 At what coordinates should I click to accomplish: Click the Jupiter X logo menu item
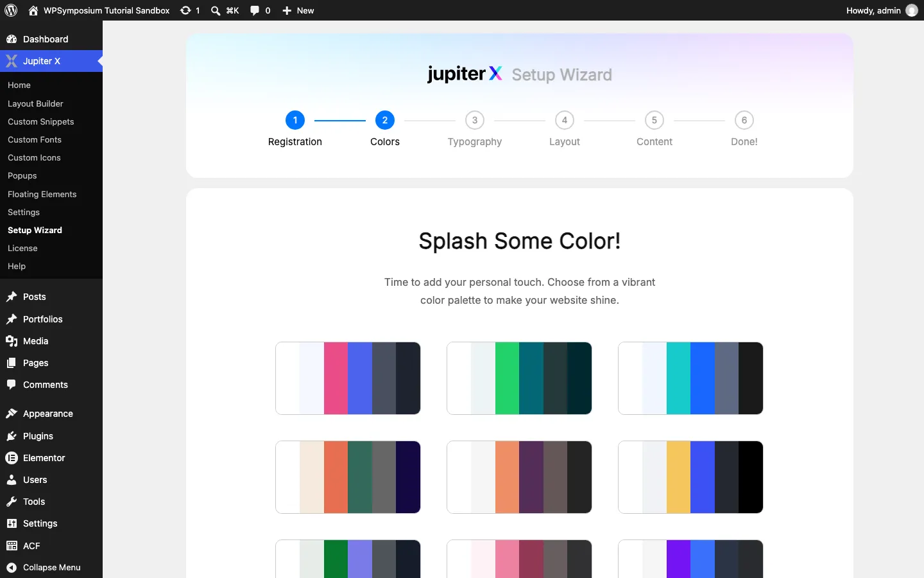[12, 61]
